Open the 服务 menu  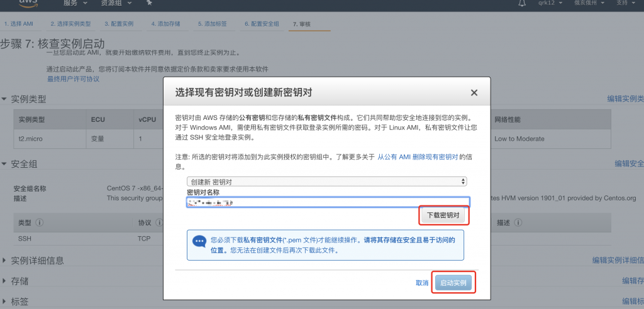click(x=75, y=3)
